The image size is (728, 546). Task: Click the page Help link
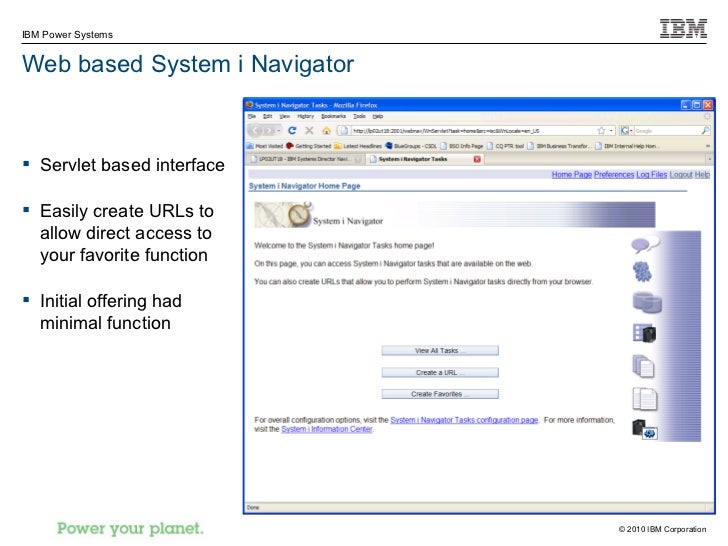[x=702, y=175]
